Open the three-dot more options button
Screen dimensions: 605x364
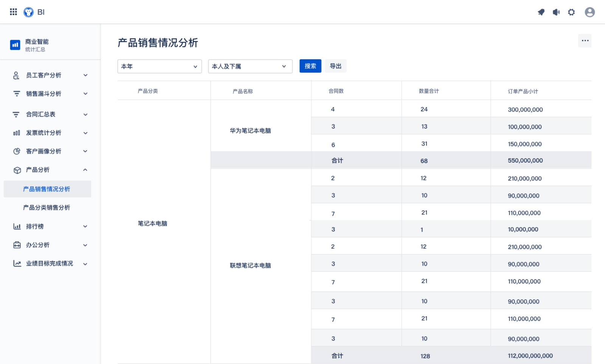[585, 40]
